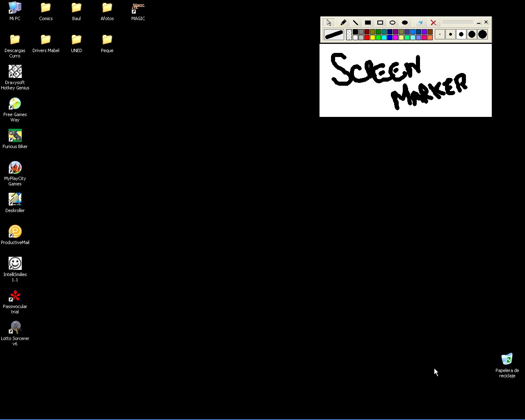Select the eraser tool
This screenshot has height=420, width=525.
pos(420,23)
